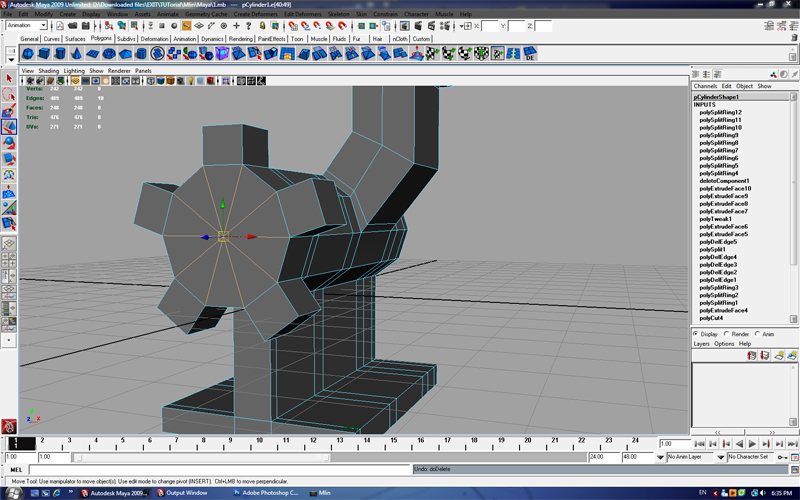The height and width of the screenshot is (500, 800).
Task: Select the Render layer radio button
Action: point(727,334)
